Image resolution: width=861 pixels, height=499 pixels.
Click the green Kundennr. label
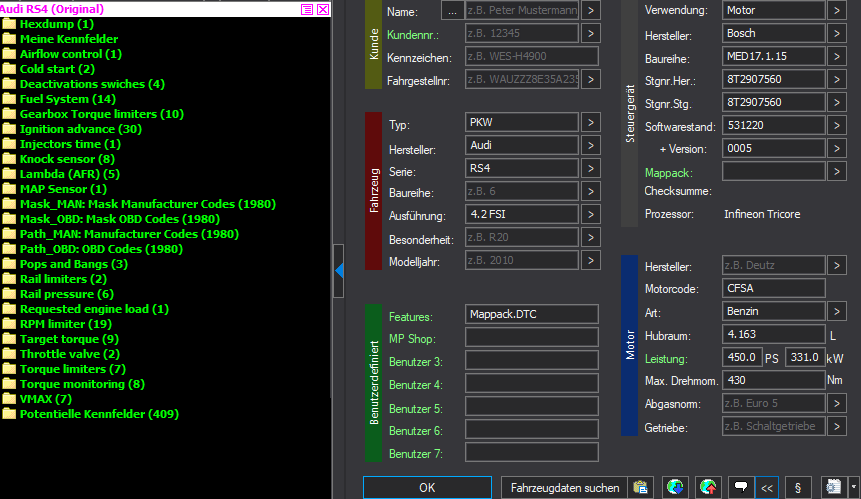[x=412, y=35]
